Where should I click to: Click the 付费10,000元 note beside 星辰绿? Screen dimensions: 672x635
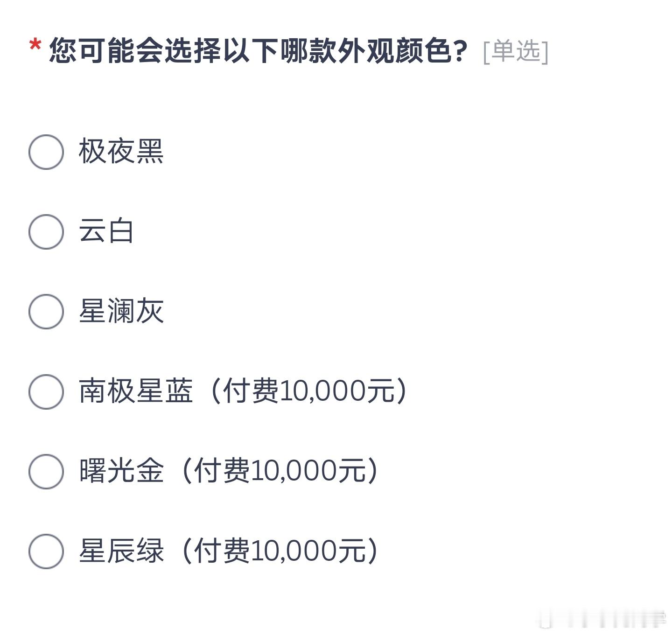point(280,551)
